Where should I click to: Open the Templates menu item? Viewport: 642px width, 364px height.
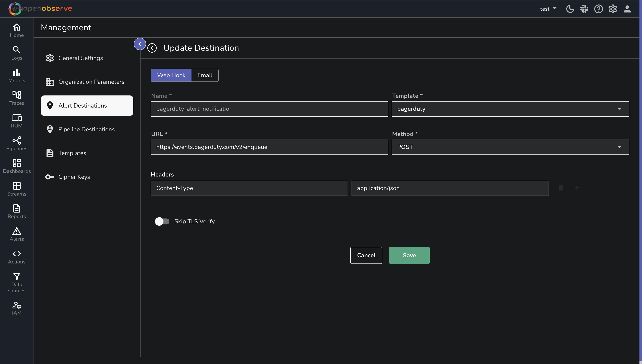tap(72, 153)
